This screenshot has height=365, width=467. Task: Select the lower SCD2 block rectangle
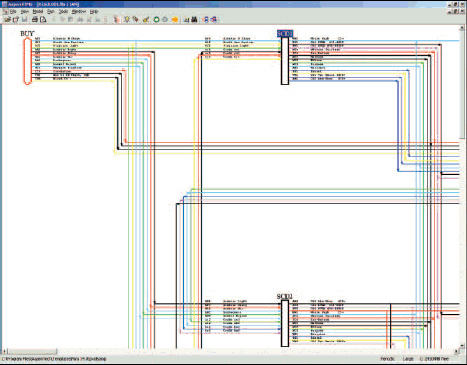tap(285, 323)
